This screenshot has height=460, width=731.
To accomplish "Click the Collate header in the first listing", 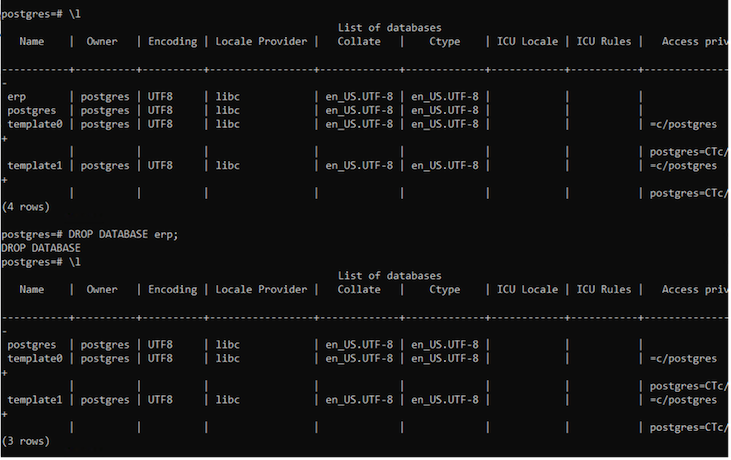I will 359,41.
